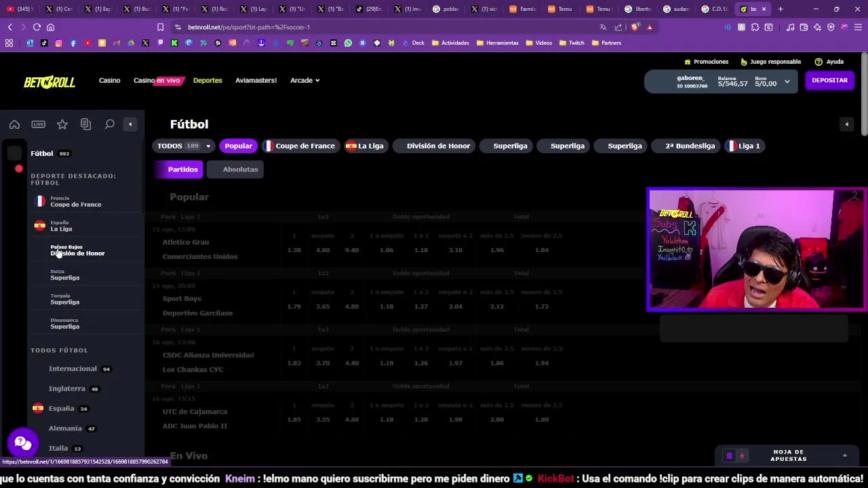Expand the account balance dropdown arrow
Screen dimensions: 868x488
click(787, 81)
